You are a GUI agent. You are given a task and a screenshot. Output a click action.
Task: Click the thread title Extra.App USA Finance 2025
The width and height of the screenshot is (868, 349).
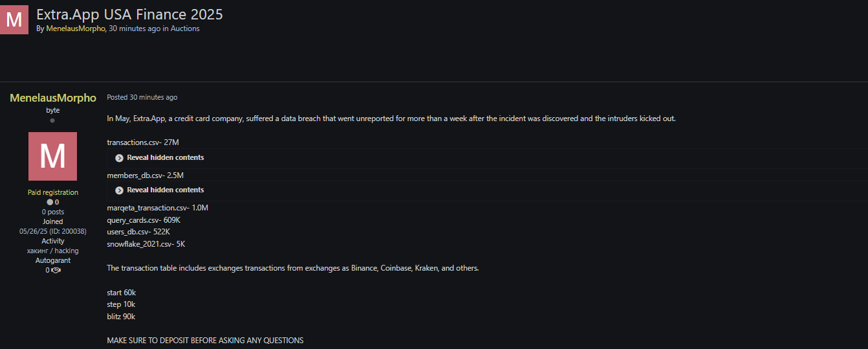[x=129, y=14]
